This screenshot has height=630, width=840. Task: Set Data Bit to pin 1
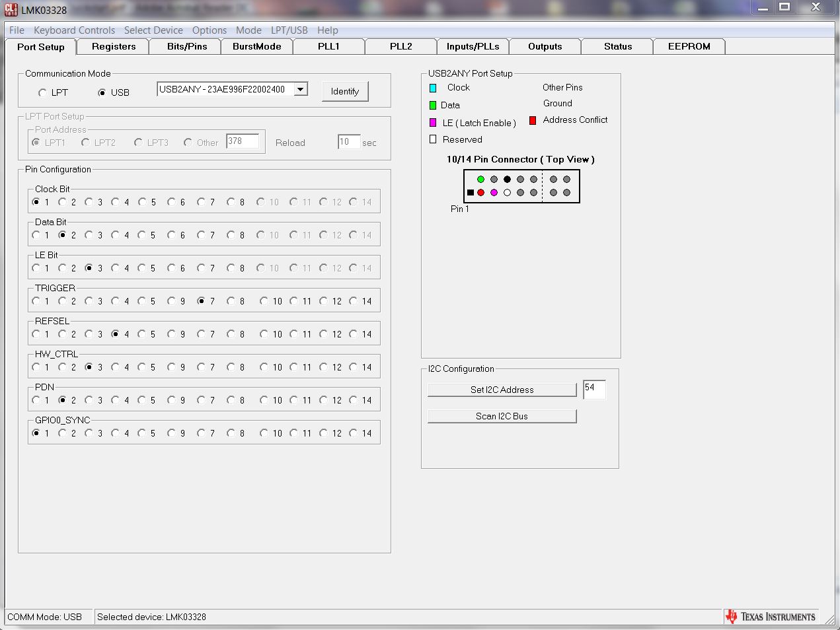click(36, 235)
